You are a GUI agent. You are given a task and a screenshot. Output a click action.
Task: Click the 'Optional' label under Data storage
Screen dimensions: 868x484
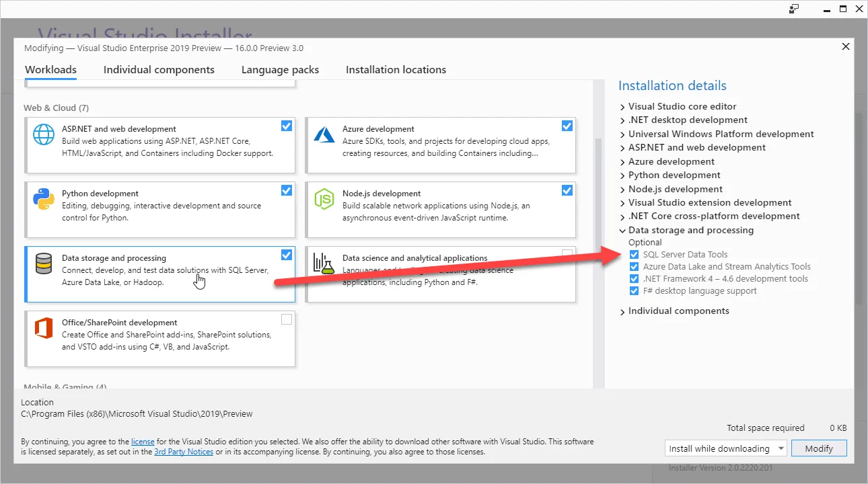(645, 243)
